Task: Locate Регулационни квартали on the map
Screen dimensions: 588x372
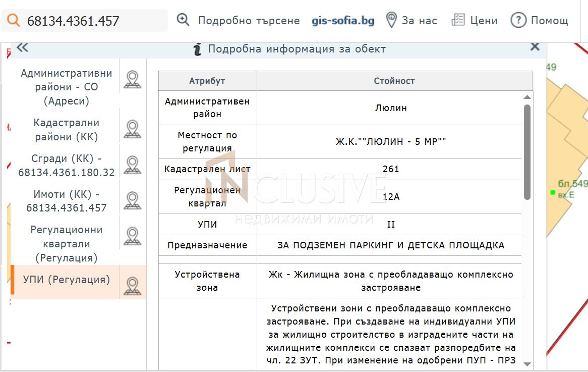Action: (x=132, y=237)
